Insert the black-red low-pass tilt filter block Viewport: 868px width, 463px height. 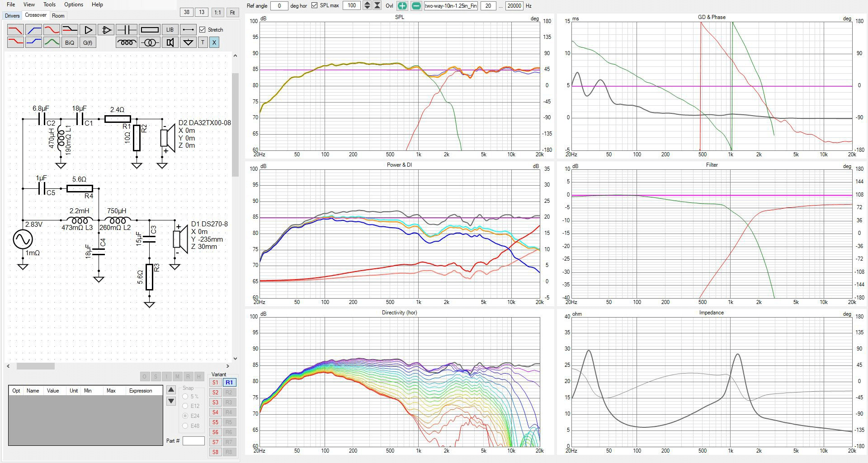click(70, 30)
